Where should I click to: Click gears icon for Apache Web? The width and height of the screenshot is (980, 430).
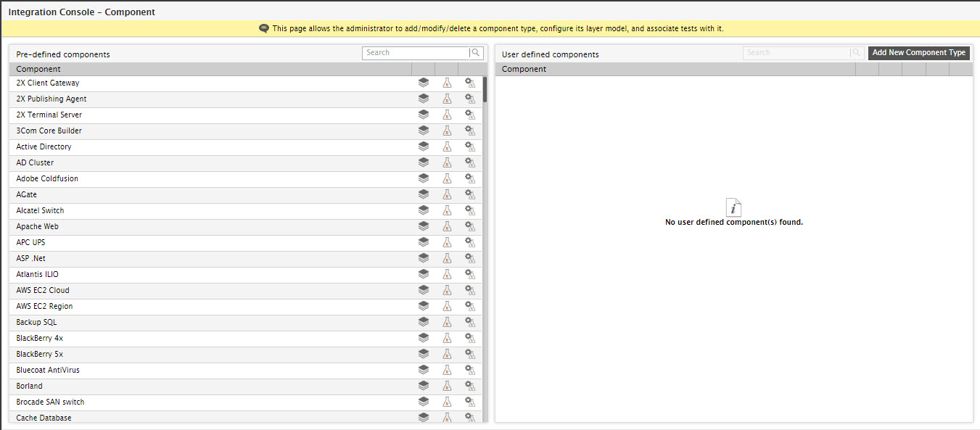click(x=470, y=226)
